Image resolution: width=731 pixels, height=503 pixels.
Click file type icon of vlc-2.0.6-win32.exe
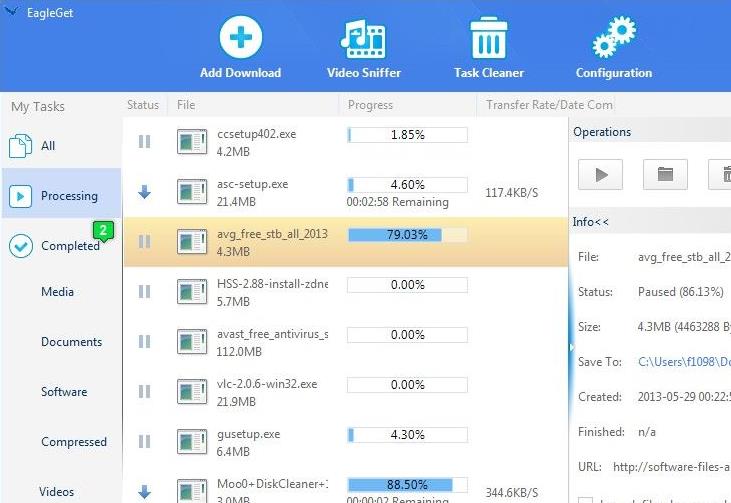point(192,392)
